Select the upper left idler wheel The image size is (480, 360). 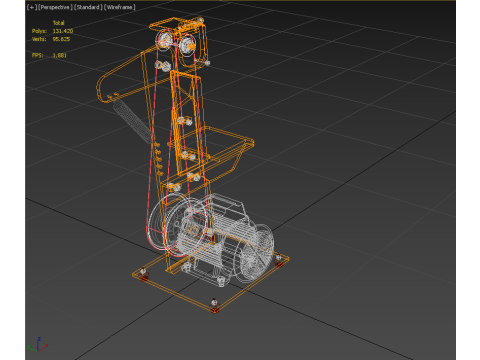[x=164, y=41]
